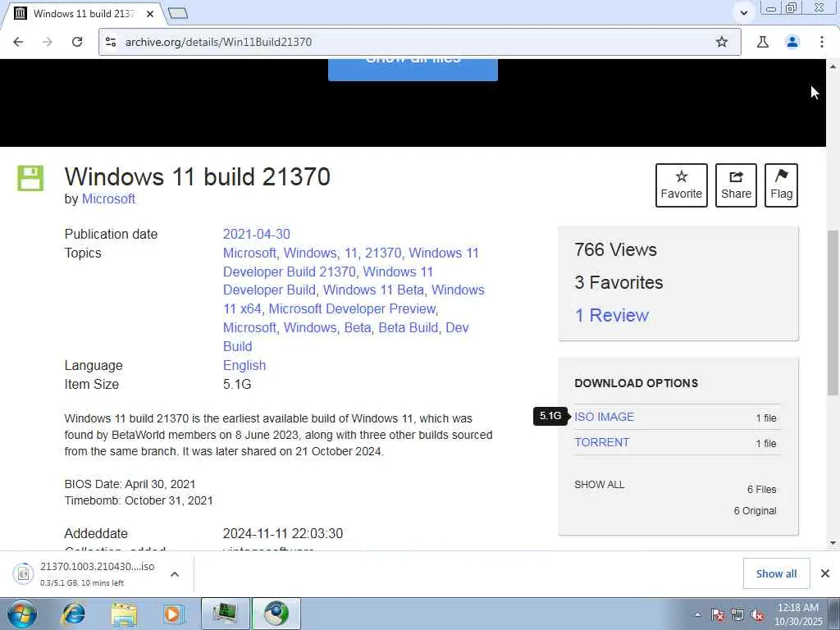Bookmark this page with the star
This screenshot has height=630, width=840.
coord(722,42)
